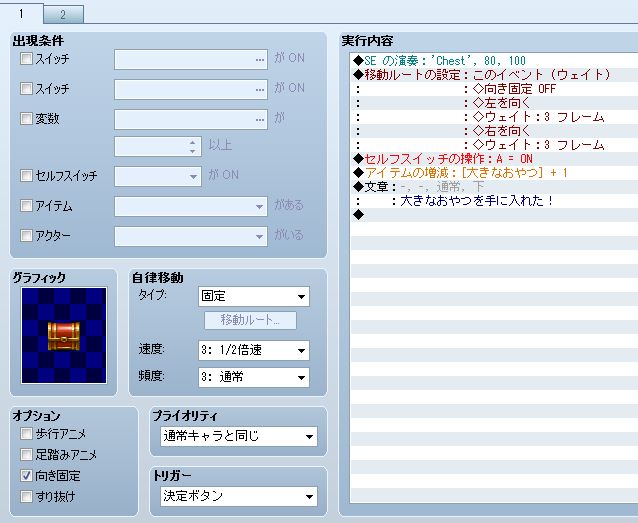Viewport: 638px width, 523px height.
Task: Open the アイテム condition dropdown
Action: pyautogui.click(x=191, y=207)
